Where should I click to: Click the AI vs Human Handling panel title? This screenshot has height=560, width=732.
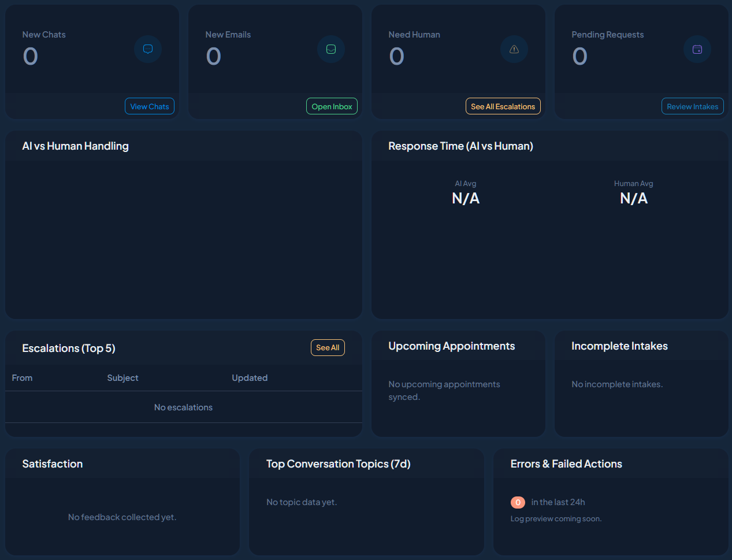[75, 146]
